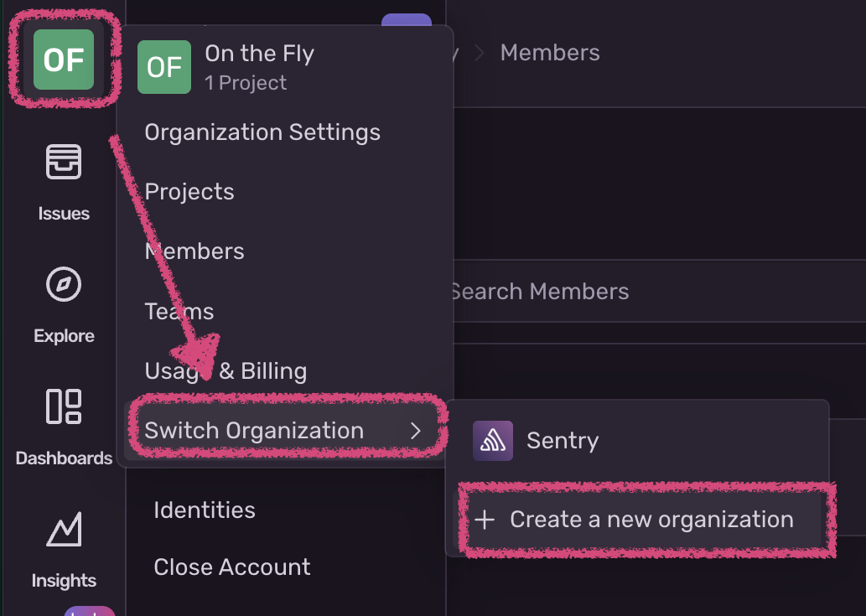Open the Explore compass icon
Image resolution: width=866 pixels, height=616 pixels.
click(x=64, y=285)
